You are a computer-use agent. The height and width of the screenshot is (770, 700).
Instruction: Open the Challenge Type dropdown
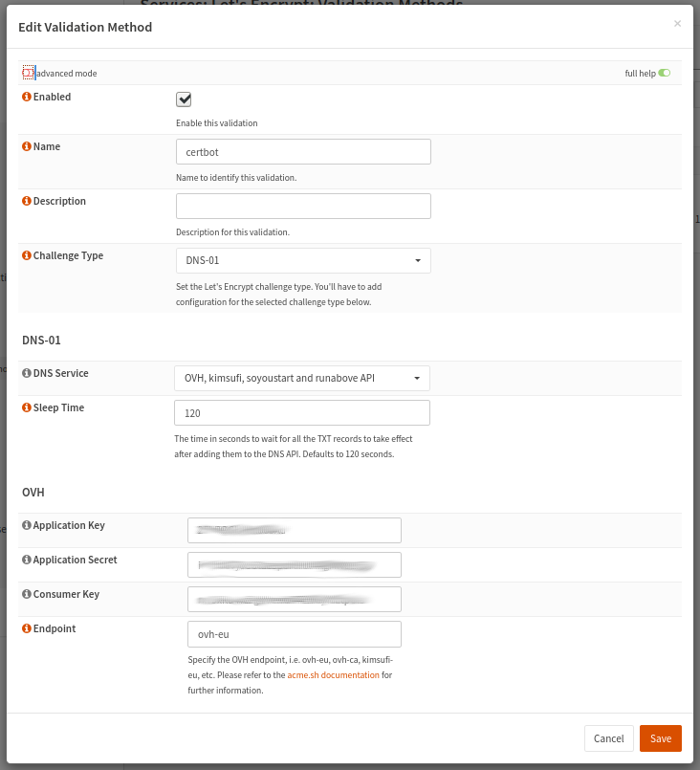[303, 260]
